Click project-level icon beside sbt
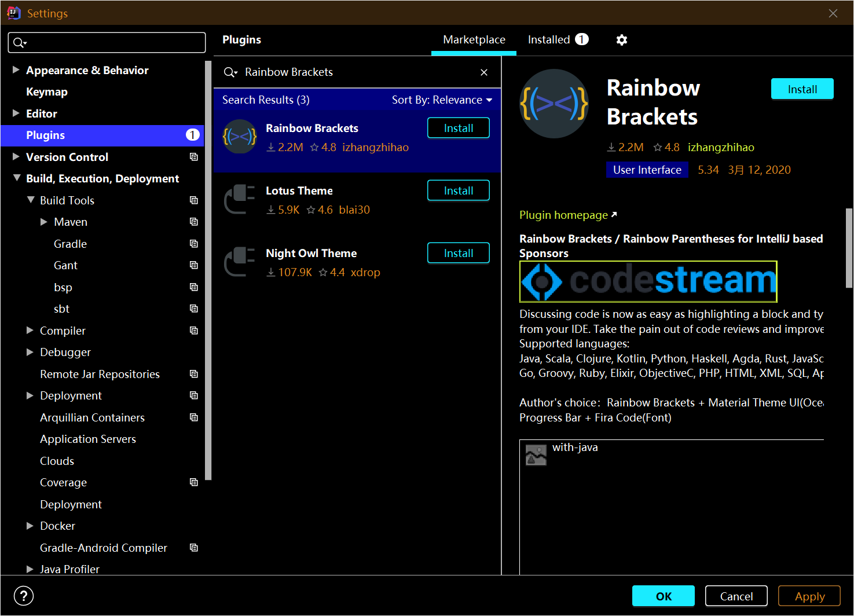This screenshot has height=616, width=854. point(194,309)
